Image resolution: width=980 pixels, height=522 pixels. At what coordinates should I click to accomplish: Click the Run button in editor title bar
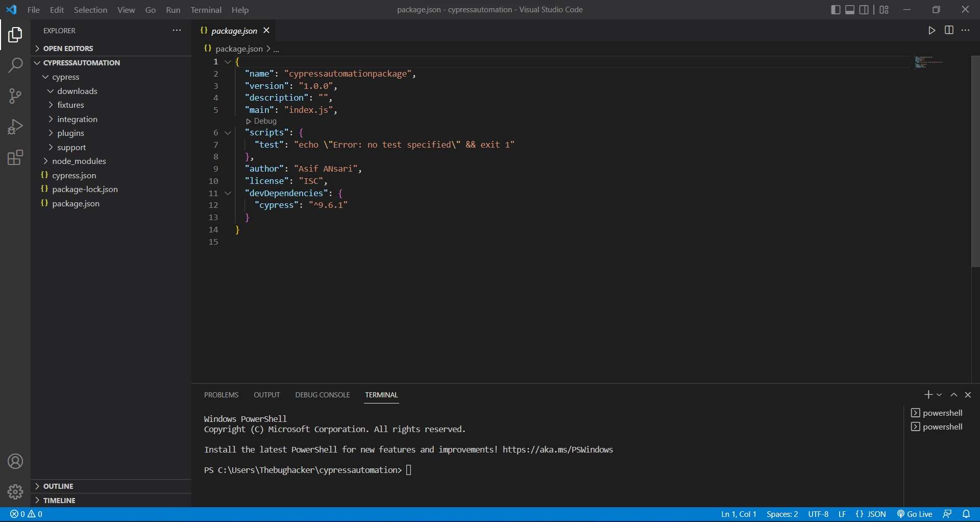tap(932, 31)
